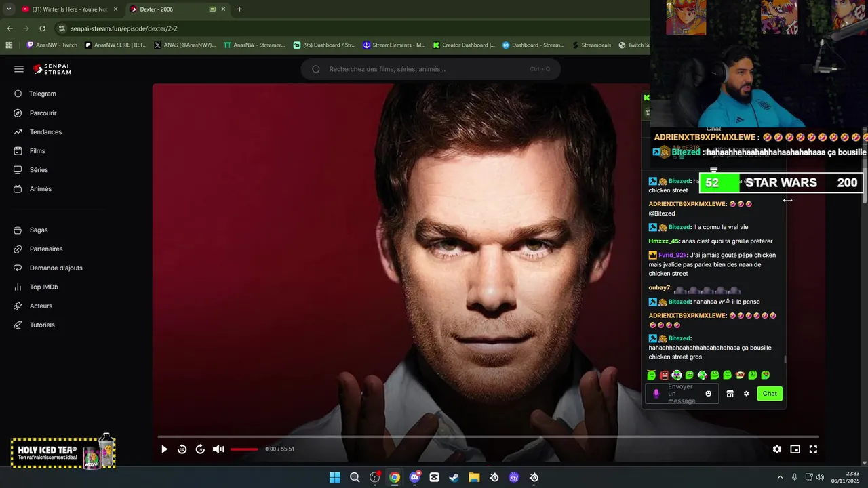Click the magnifier icon in the search bar

point(316,69)
